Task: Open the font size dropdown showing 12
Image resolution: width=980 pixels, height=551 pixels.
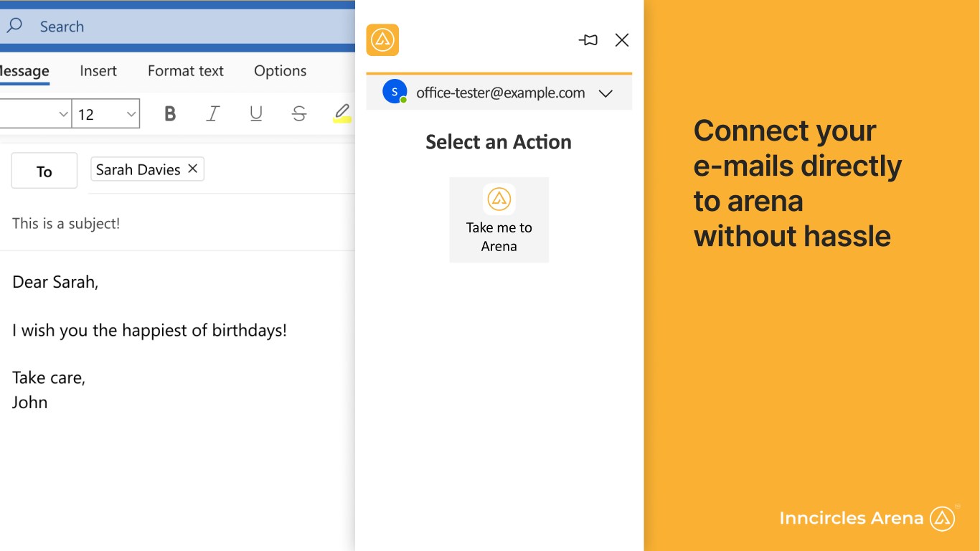Action: (106, 114)
